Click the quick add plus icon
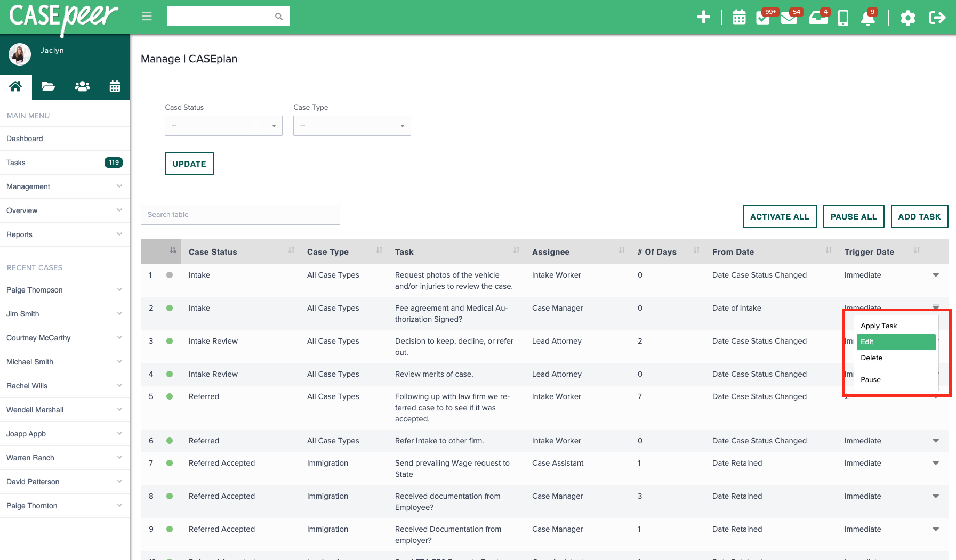956x560 pixels. click(x=703, y=17)
